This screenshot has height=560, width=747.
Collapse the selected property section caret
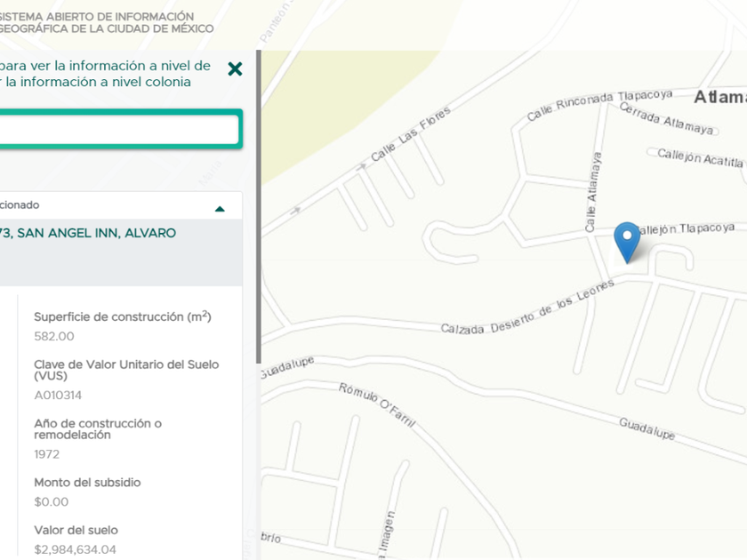click(220, 209)
